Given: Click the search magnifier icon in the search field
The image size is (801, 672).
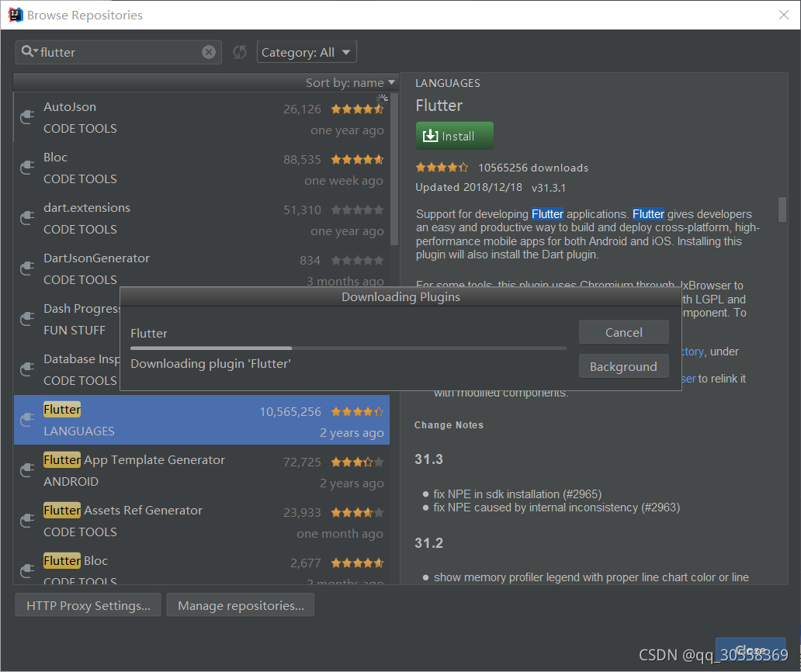Looking at the screenshot, I should (x=29, y=51).
